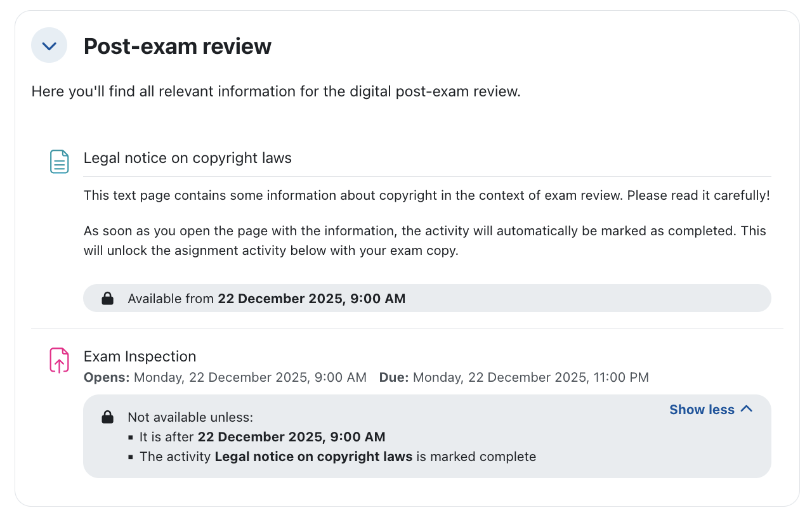812x520 pixels.
Task: Click the Exam Inspection assignment upload icon
Action: pyautogui.click(x=59, y=360)
